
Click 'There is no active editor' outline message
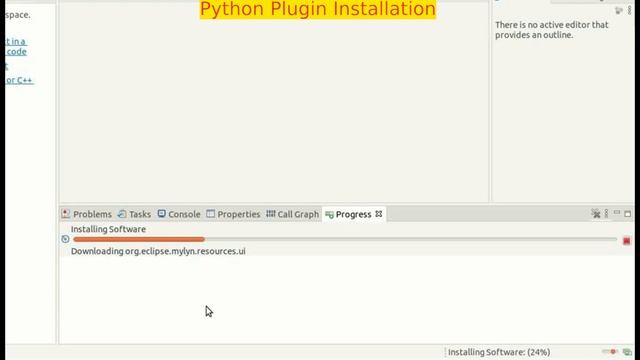tap(551, 30)
